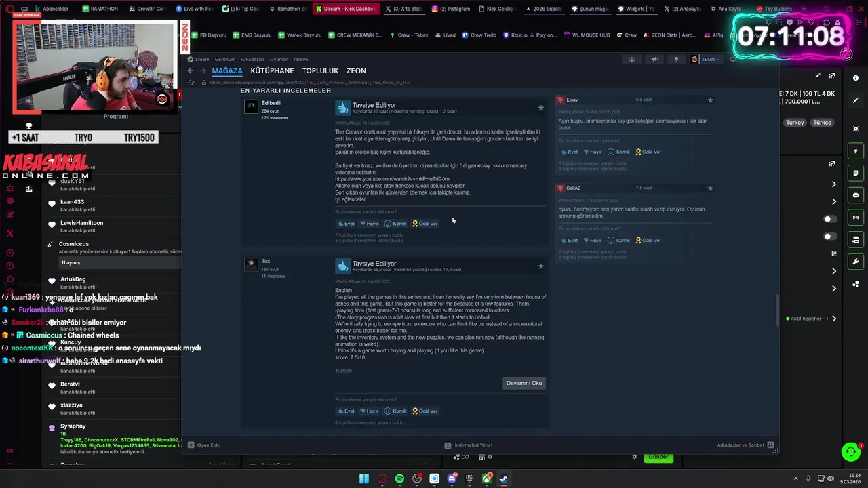Screen dimensions: 868x488
Task: Click Oyun Ekle at Steam's bottom bar
Action: 203,445
